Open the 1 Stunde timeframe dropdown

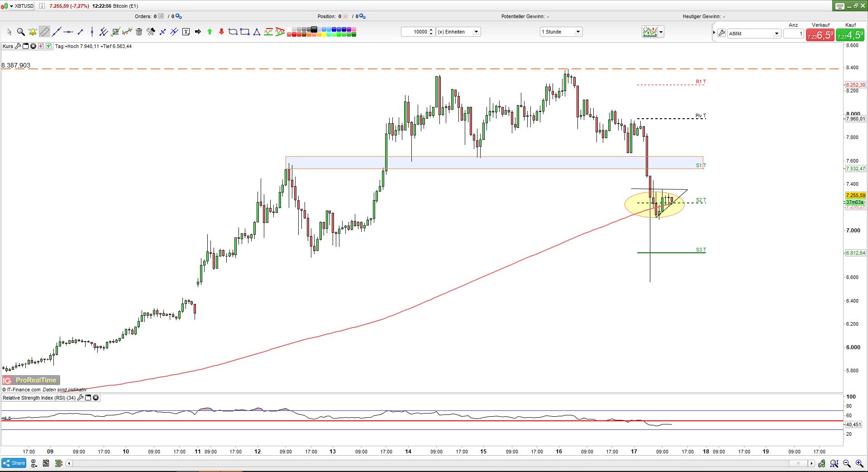[577, 32]
